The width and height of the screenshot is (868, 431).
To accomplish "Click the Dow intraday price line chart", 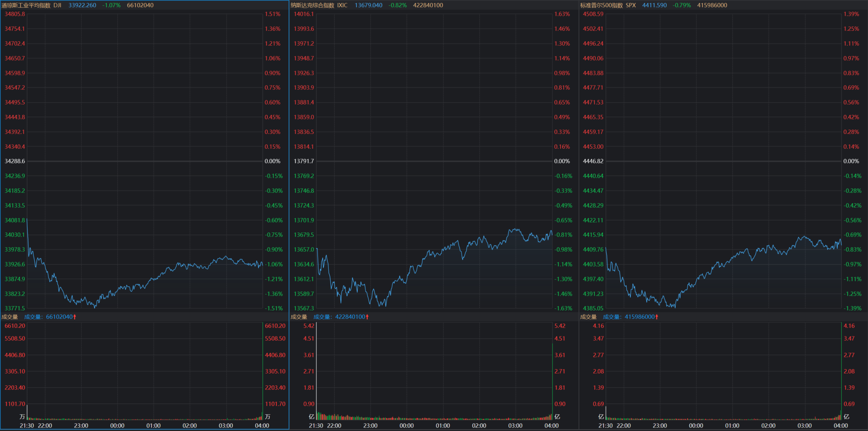I will click(145, 161).
